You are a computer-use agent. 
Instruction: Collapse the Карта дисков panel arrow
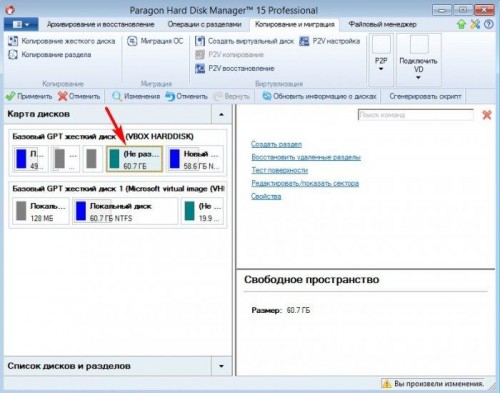[221, 114]
